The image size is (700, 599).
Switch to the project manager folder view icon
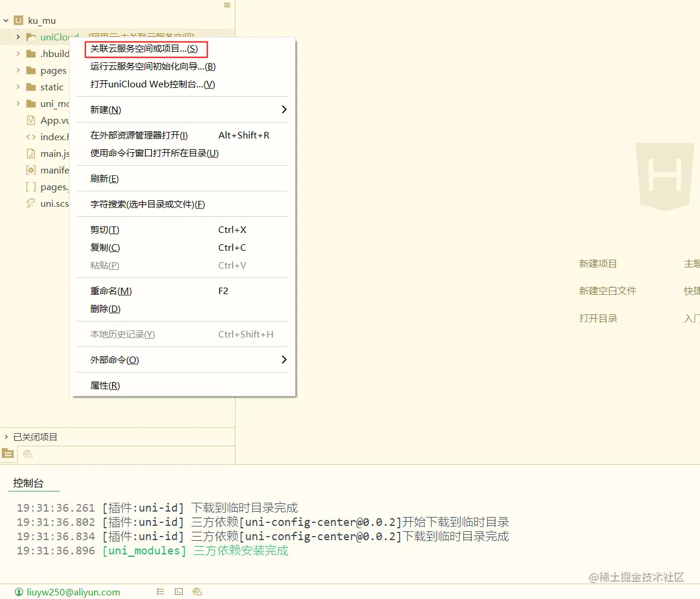[x=8, y=453]
